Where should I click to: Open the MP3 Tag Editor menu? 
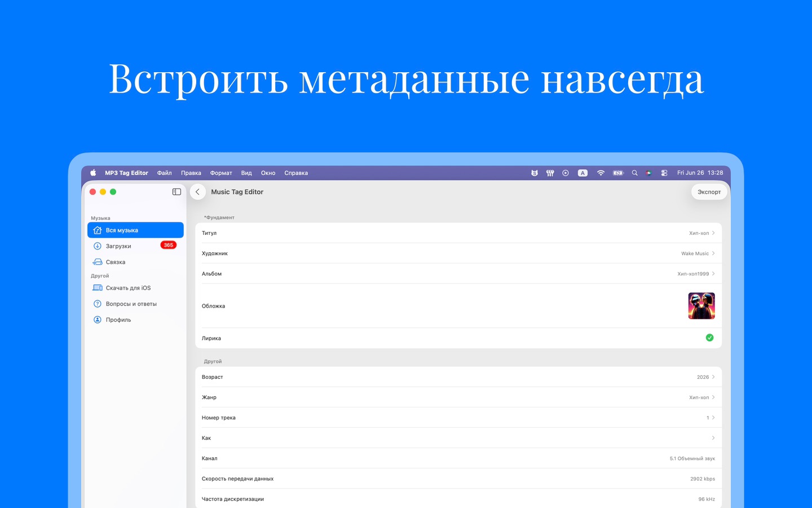click(126, 173)
